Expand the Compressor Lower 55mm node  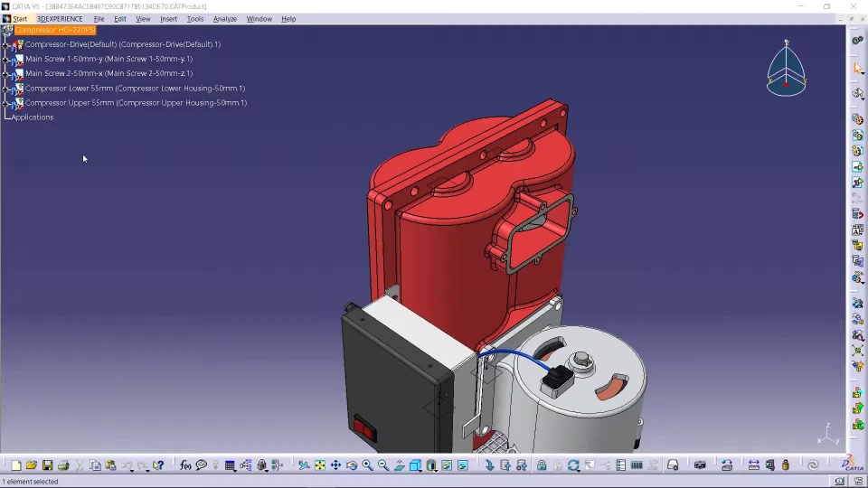click(5, 89)
